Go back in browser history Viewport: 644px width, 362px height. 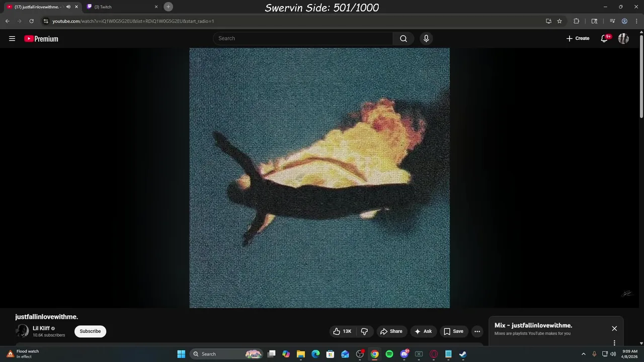[x=7, y=21]
